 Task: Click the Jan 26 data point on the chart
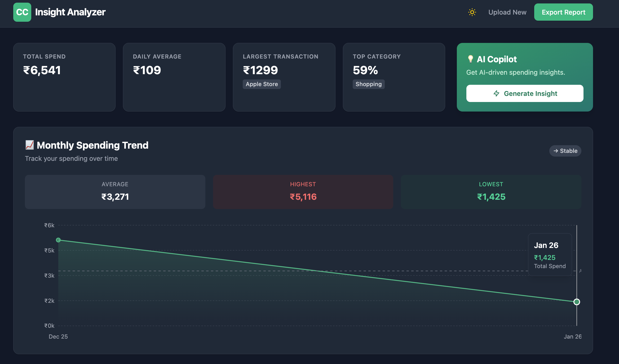coord(576,302)
